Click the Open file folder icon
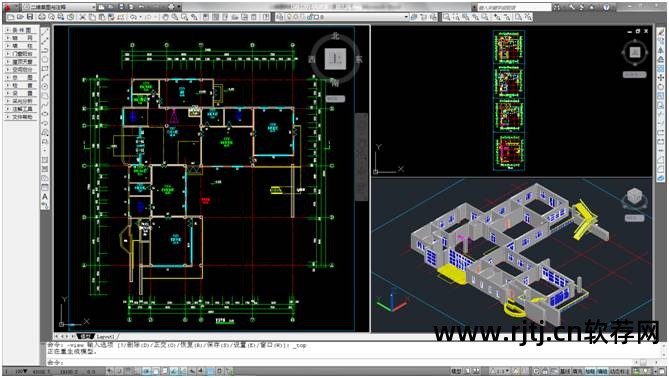 [x=20, y=17]
